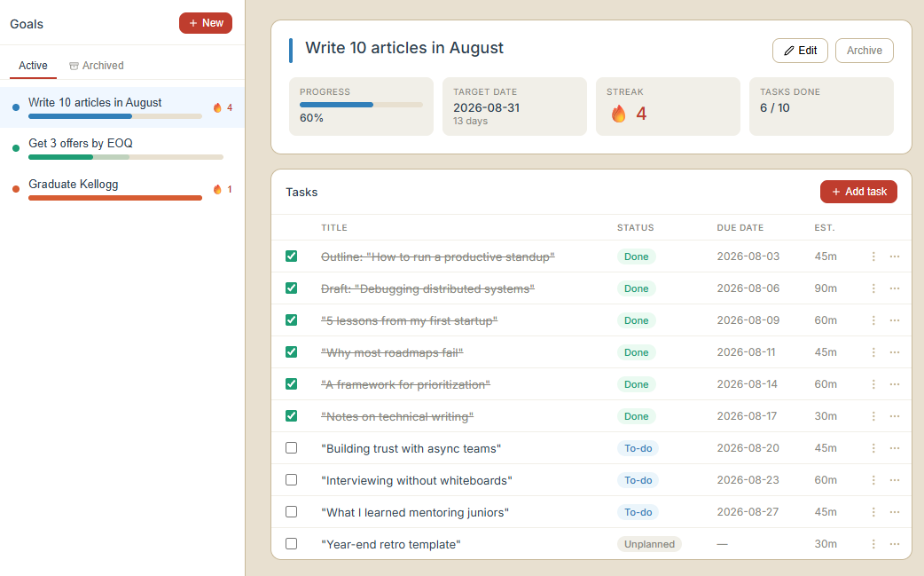Click vertical dots on framework for prioritization row

[x=873, y=383]
